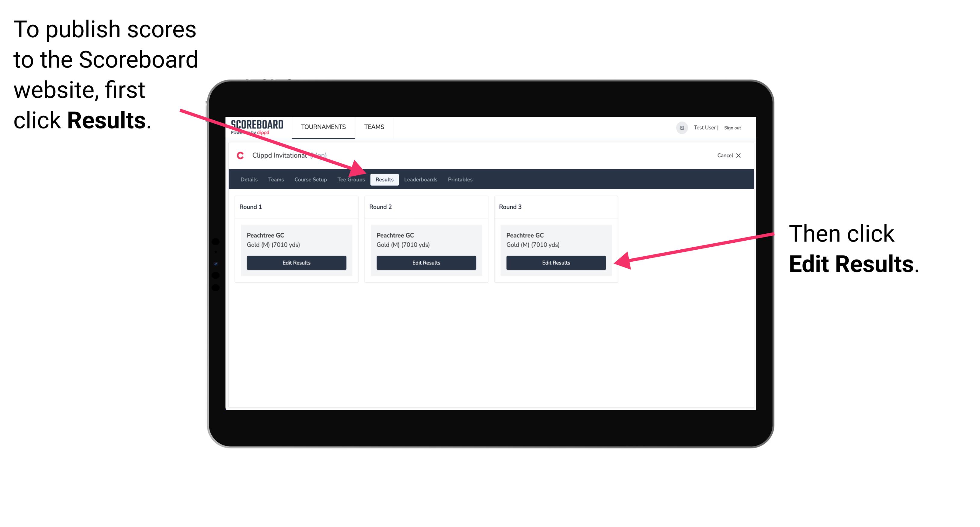
Task: Select the Results tab
Action: coord(384,180)
